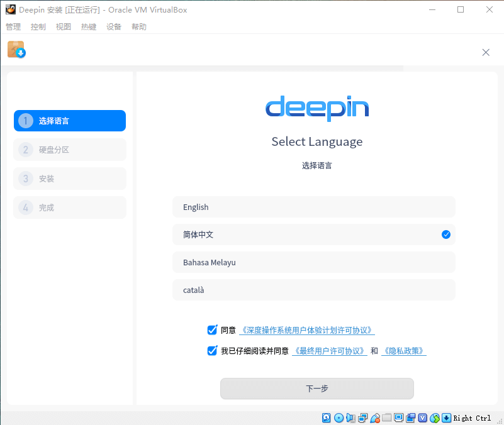Open the 设备 menu
Viewport: 504px width, 425px height.
[x=114, y=26]
